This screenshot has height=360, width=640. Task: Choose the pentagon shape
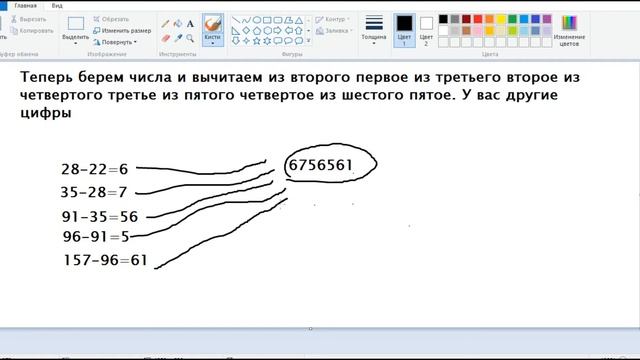(x=257, y=30)
